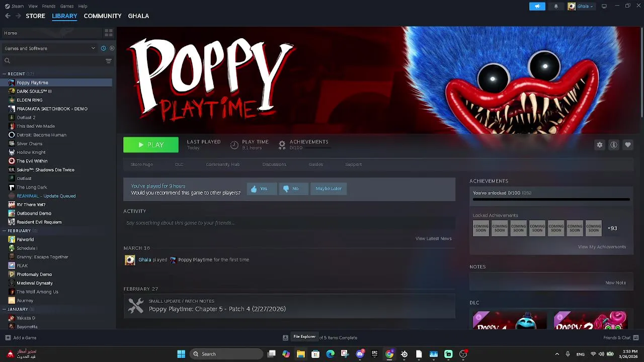Click the ACHIEVEMENTS gear icon in header
Image resolution: width=644 pixels, height=362 pixels.
pos(282,145)
